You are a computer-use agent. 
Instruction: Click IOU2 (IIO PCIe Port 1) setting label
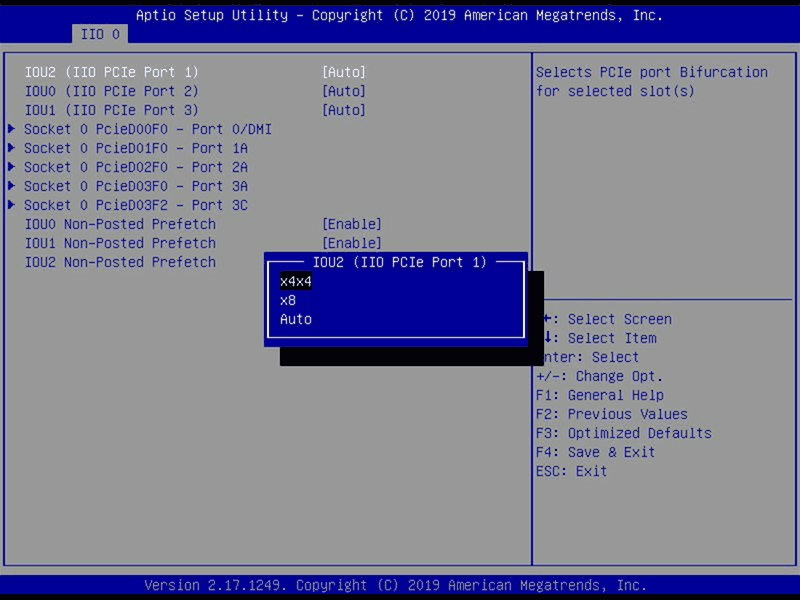pyautogui.click(x=111, y=72)
